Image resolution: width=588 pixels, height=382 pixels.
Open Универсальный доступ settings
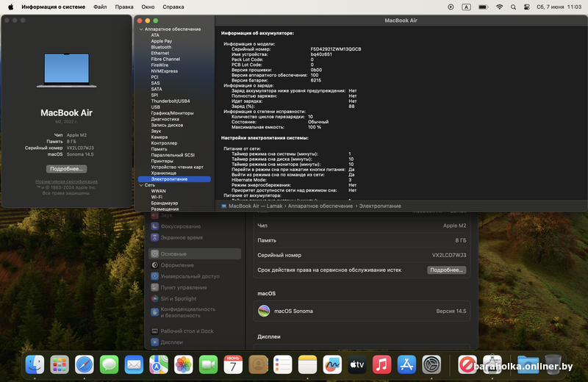point(185,276)
